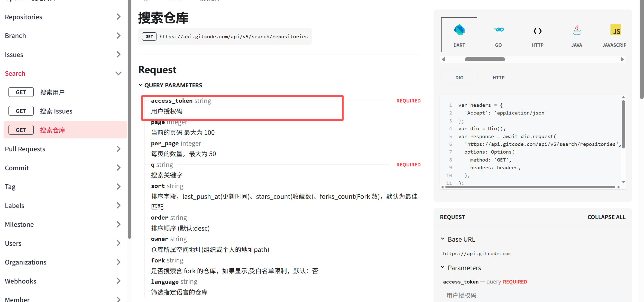Switch to the DIO library tab

pos(459,78)
